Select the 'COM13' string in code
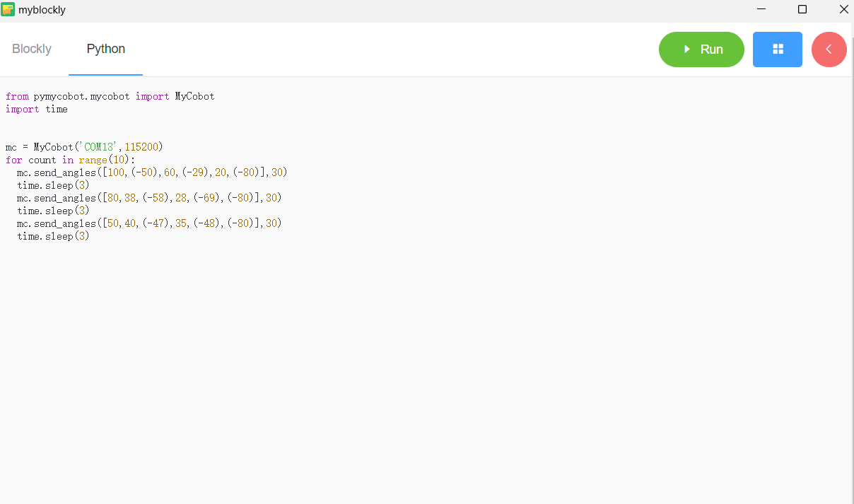Viewport: 854px width, 504px height. [x=100, y=146]
